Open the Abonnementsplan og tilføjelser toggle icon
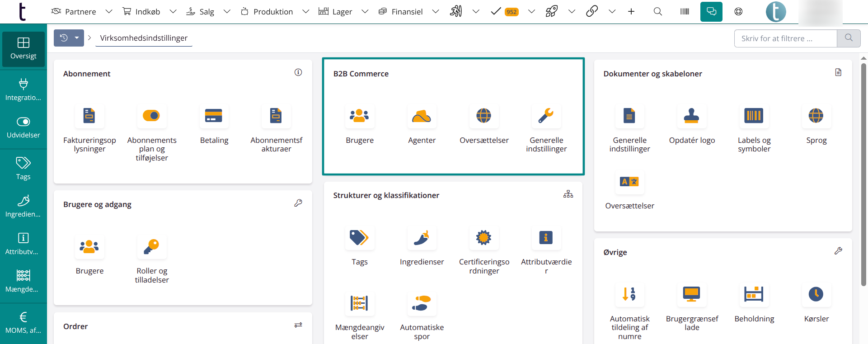The width and height of the screenshot is (868, 344). click(151, 116)
